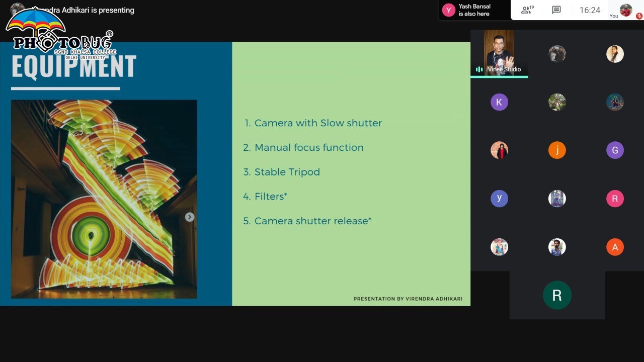Click the Camera with Slow shutter list item
The height and width of the screenshot is (362, 644).
(317, 123)
